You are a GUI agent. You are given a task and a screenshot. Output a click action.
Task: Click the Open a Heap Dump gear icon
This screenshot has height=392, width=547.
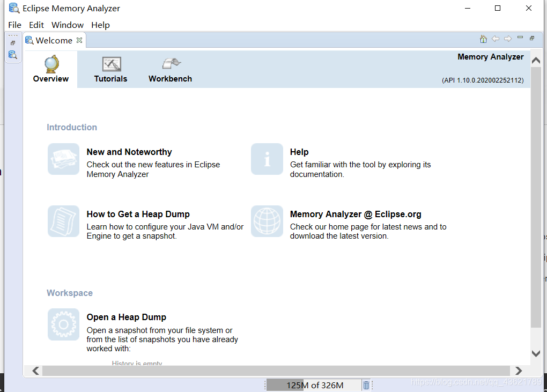tap(63, 324)
